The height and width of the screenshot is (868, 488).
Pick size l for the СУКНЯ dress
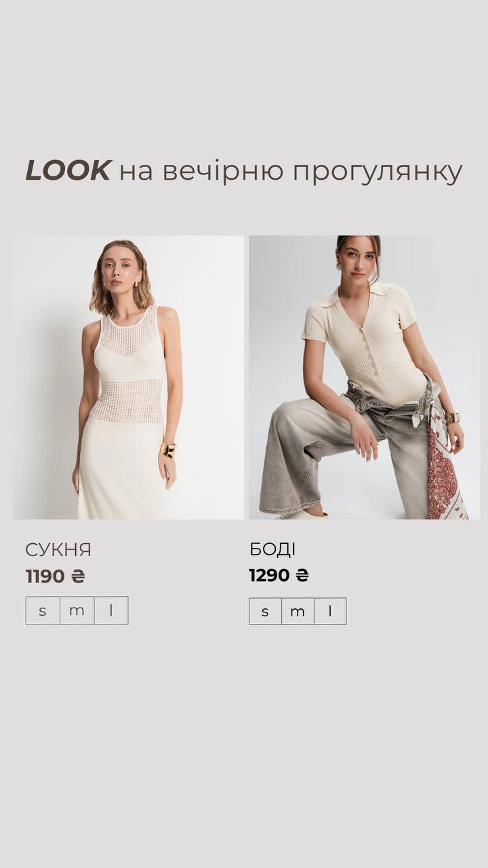111,610
